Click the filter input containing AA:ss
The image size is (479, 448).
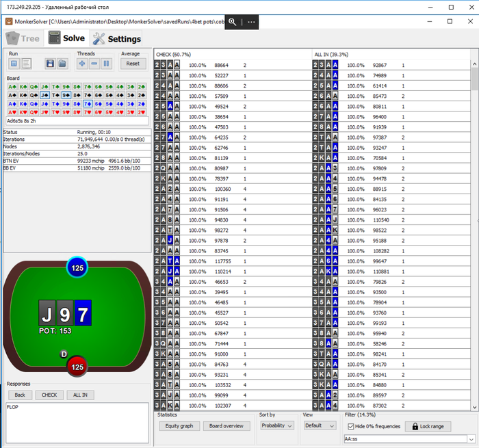[x=406, y=439]
